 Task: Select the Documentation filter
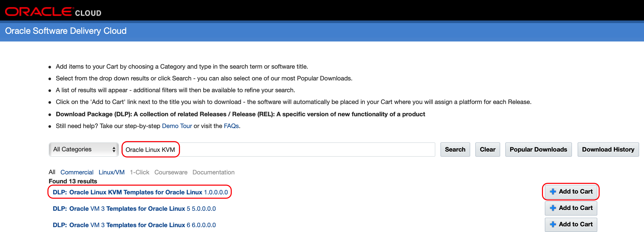[x=213, y=172]
